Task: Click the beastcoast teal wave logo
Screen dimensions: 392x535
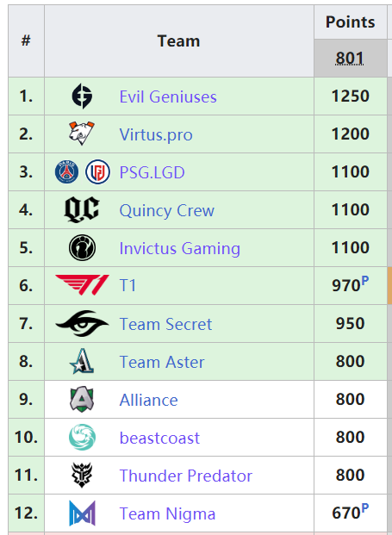Action: (x=82, y=437)
